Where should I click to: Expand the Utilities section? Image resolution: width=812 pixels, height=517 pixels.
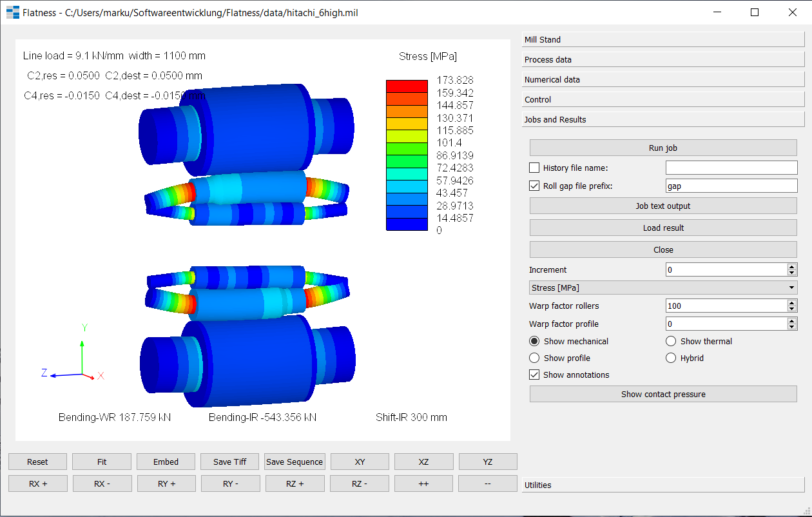(662, 485)
